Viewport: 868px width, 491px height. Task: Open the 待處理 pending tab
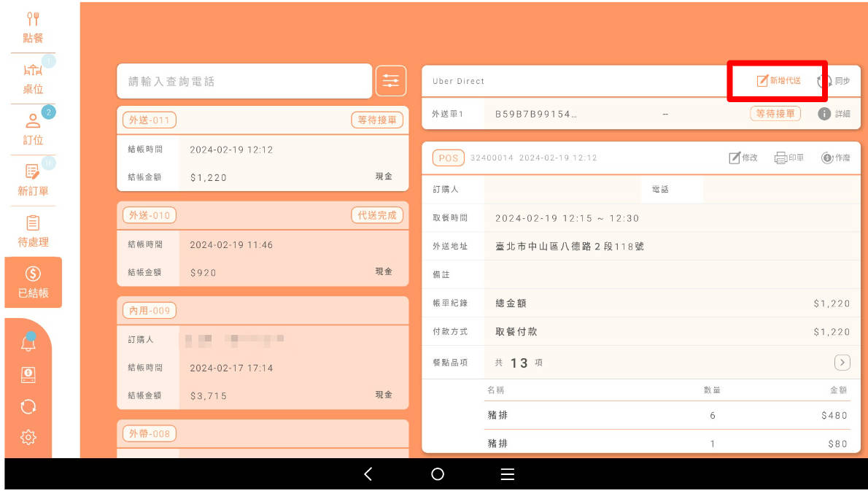pyautogui.click(x=33, y=231)
